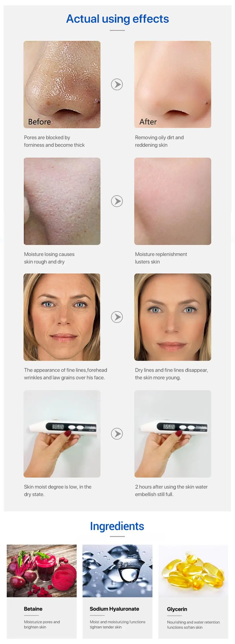
Task: Click the arrow icon between the cheek skin photos
Action: tap(117, 201)
